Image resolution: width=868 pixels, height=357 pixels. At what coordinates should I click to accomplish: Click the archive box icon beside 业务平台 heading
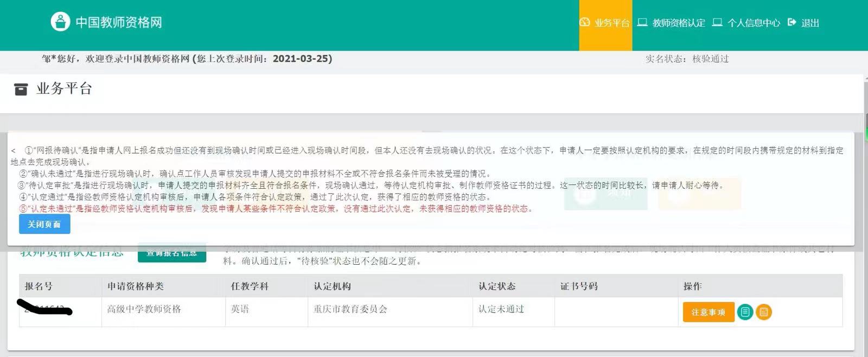(x=21, y=89)
